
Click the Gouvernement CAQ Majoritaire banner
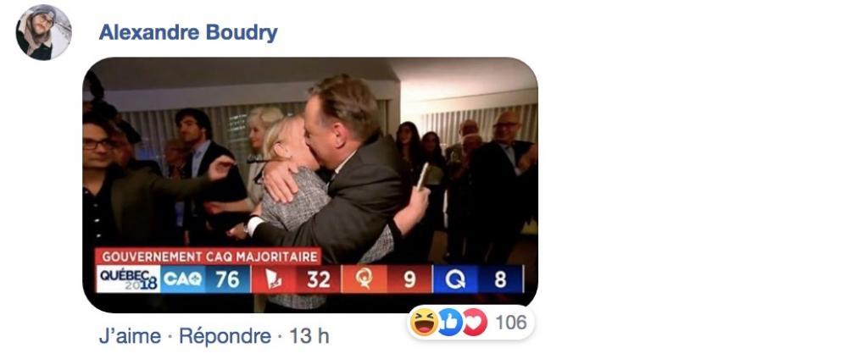[x=209, y=256]
